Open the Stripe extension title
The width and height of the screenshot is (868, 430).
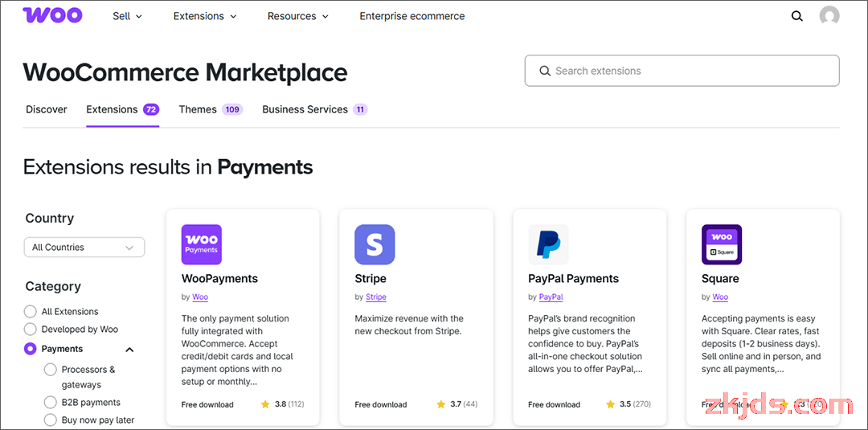(371, 278)
